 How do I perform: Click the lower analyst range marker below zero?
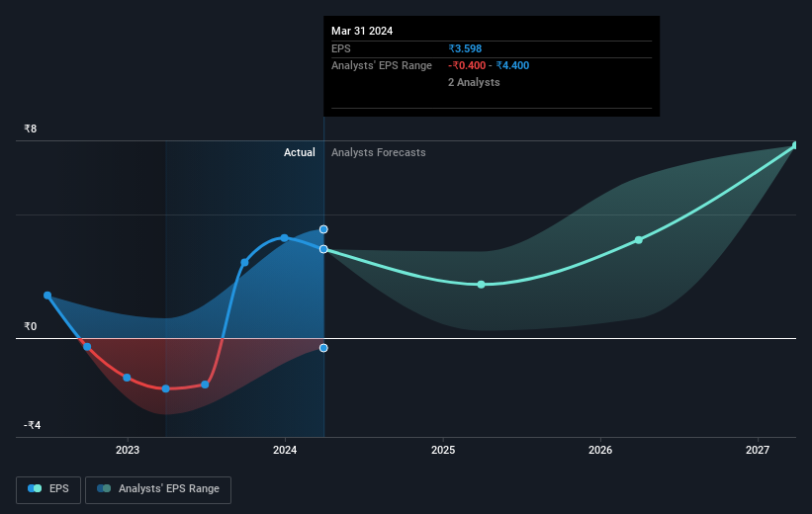[x=323, y=348]
